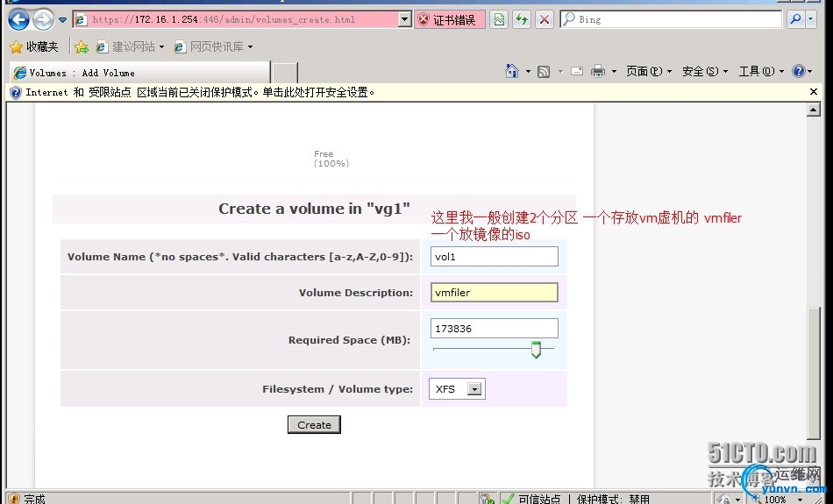Click inside the Bing search box
The image size is (833, 504).
(672, 19)
